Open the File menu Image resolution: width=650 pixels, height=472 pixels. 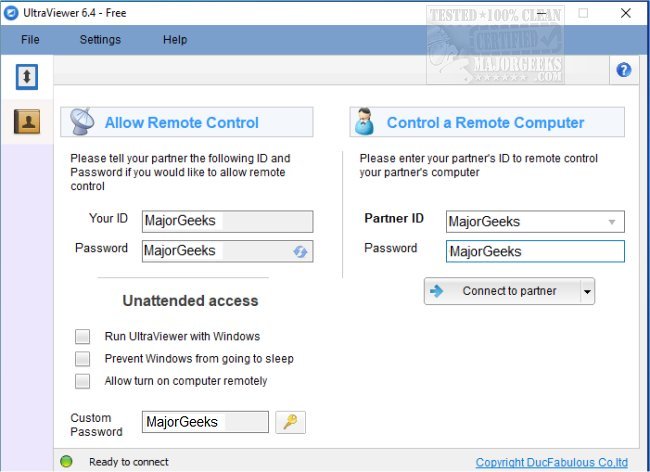tap(30, 40)
